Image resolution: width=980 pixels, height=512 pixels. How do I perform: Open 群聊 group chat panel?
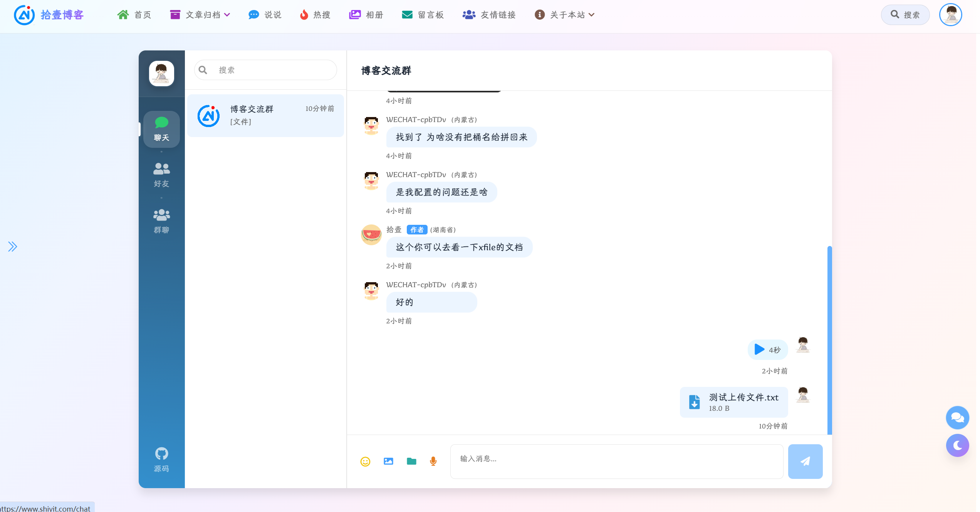click(161, 221)
